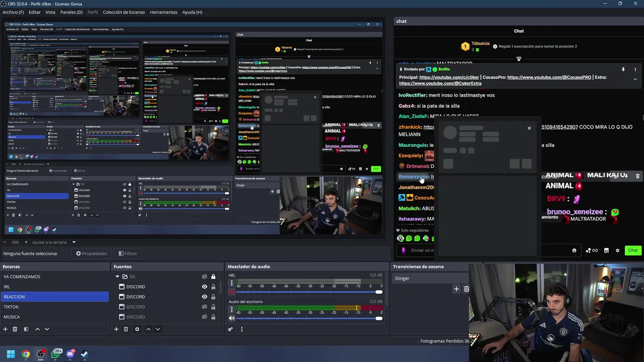Image resolution: width=644 pixels, height=362 pixels.
Task: Select MUSICA scene
Action: tap(54, 317)
